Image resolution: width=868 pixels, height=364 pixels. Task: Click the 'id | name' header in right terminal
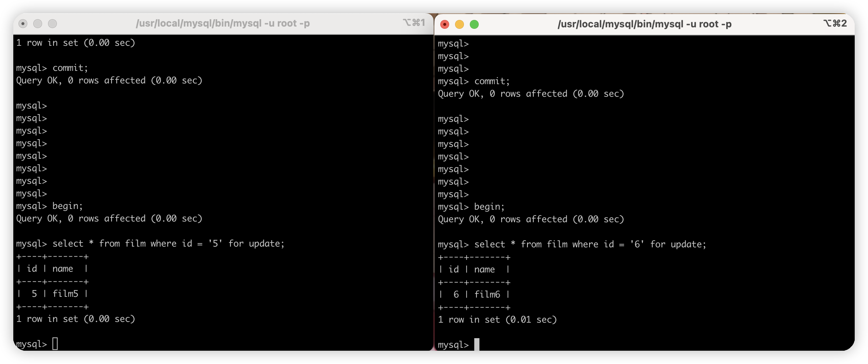coord(474,269)
